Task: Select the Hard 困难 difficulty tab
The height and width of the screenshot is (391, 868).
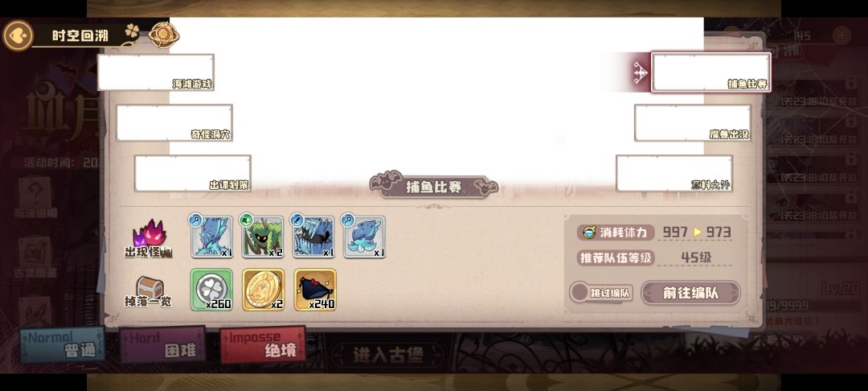Action: 162,344
